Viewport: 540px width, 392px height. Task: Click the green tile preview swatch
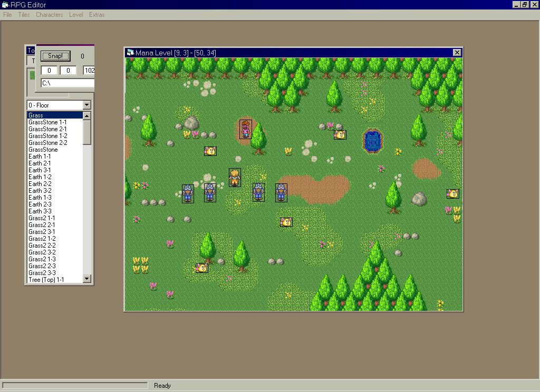pyautogui.click(x=32, y=75)
